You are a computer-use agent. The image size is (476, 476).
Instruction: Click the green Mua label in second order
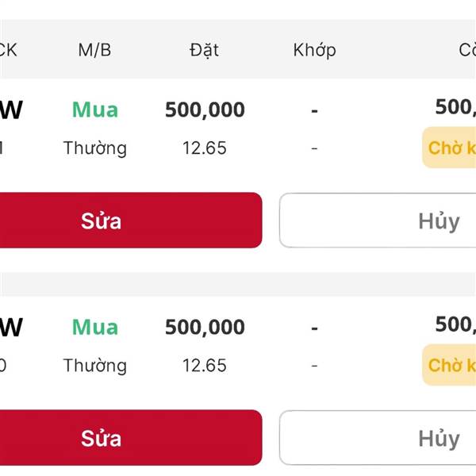(x=95, y=327)
